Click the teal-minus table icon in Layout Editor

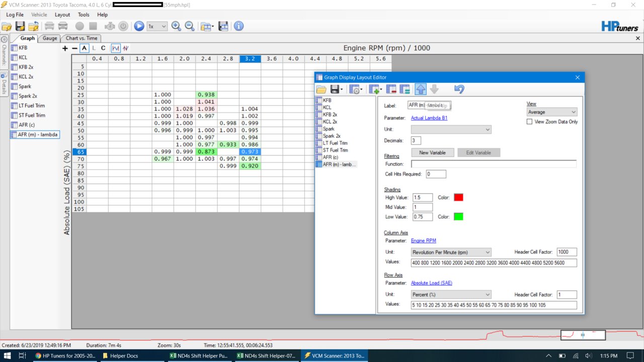click(x=405, y=89)
